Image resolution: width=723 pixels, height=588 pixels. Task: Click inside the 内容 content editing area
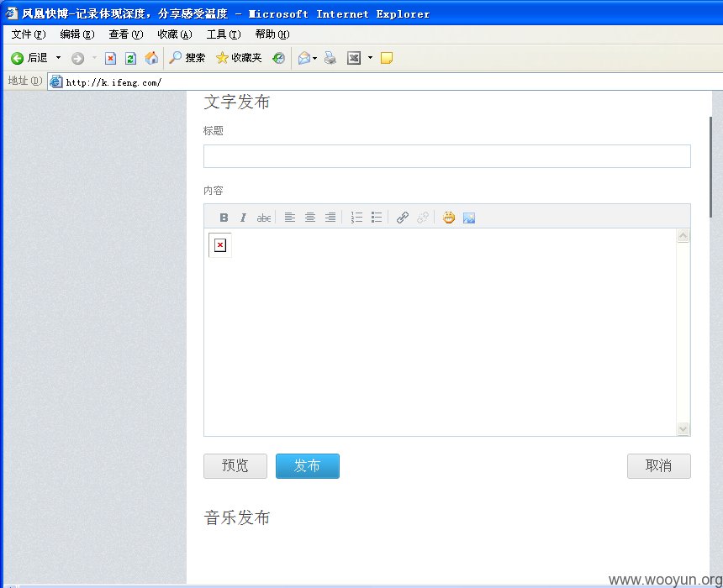pos(441,332)
